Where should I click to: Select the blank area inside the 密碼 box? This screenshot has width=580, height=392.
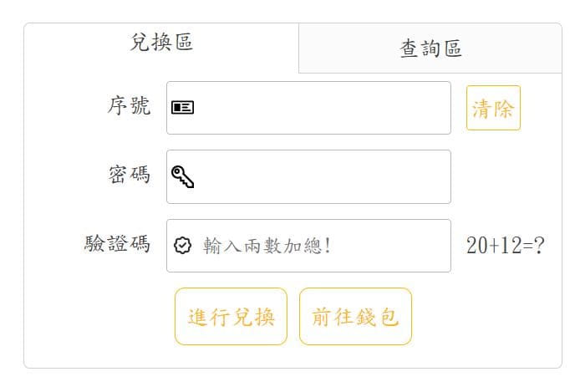tap(322, 176)
